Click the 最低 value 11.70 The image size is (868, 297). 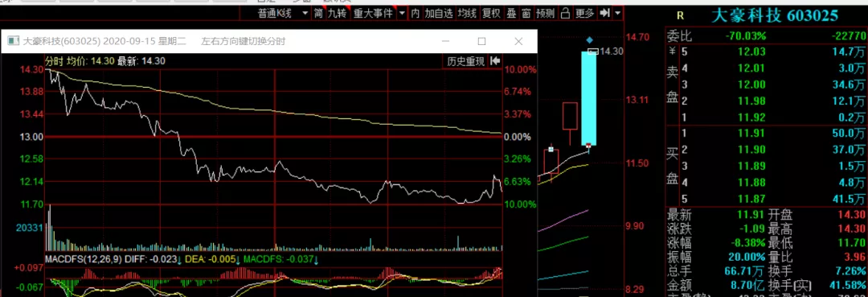(852, 243)
